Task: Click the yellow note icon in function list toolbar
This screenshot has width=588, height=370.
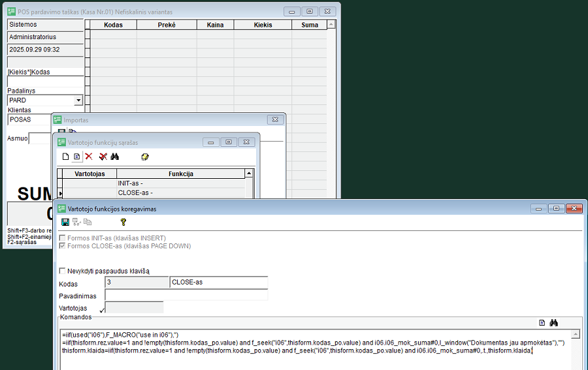Action: [x=145, y=157]
